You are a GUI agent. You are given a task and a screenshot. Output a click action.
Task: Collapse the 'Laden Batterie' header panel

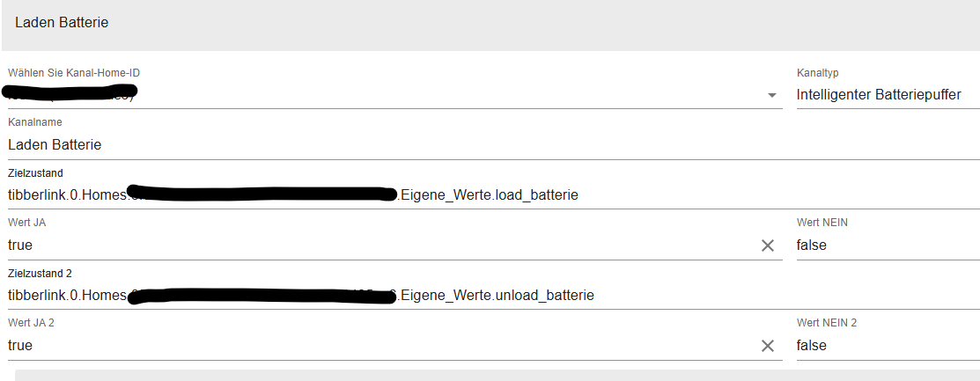pyautogui.click(x=490, y=23)
